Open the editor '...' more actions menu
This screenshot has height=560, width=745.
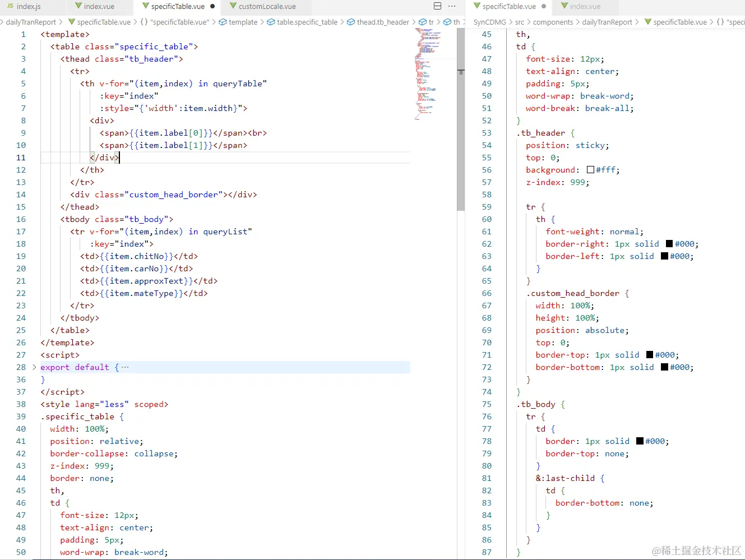452,5
